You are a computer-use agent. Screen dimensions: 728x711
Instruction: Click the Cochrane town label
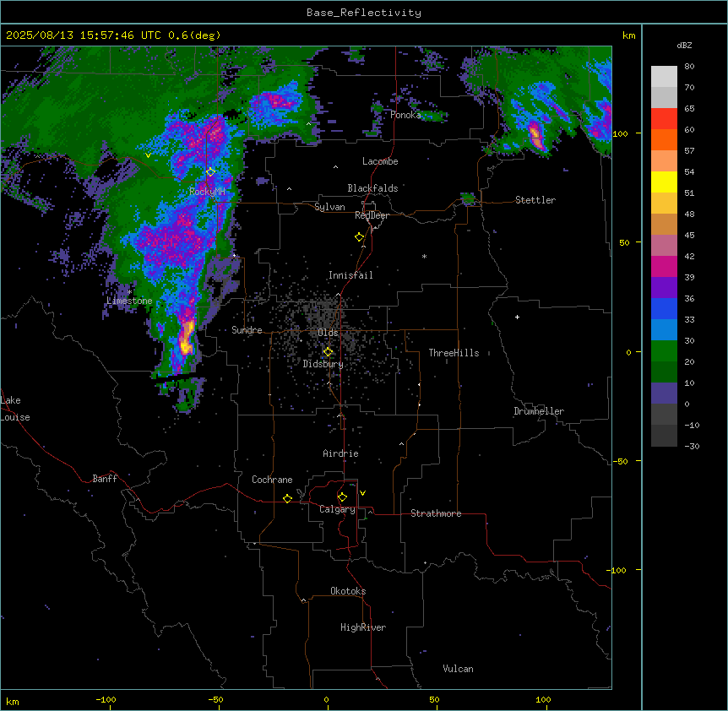(x=272, y=480)
